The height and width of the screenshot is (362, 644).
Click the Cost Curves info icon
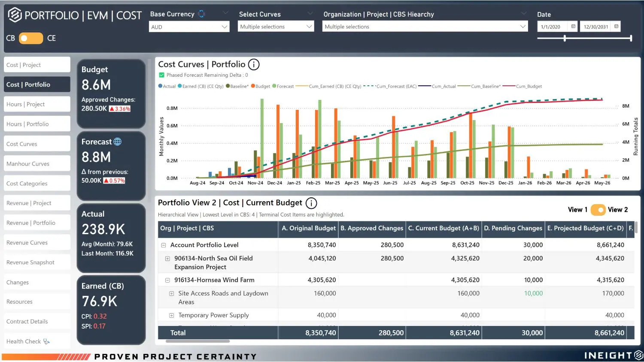pos(254,65)
